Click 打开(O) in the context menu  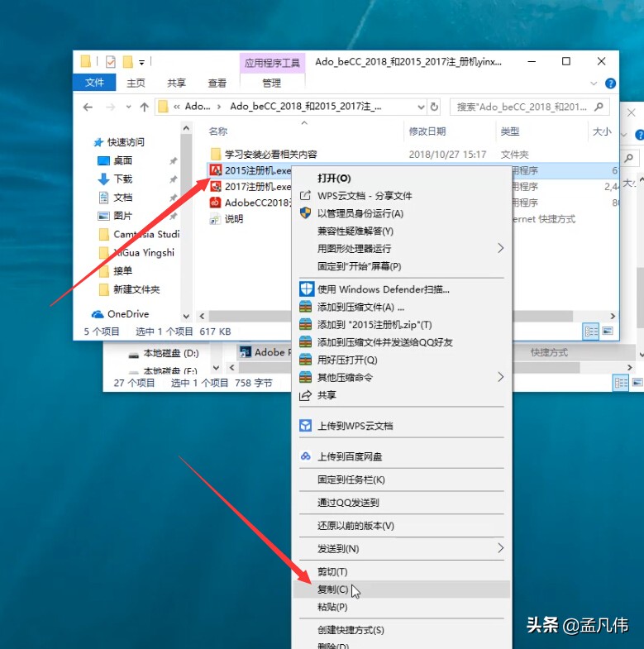401,179
